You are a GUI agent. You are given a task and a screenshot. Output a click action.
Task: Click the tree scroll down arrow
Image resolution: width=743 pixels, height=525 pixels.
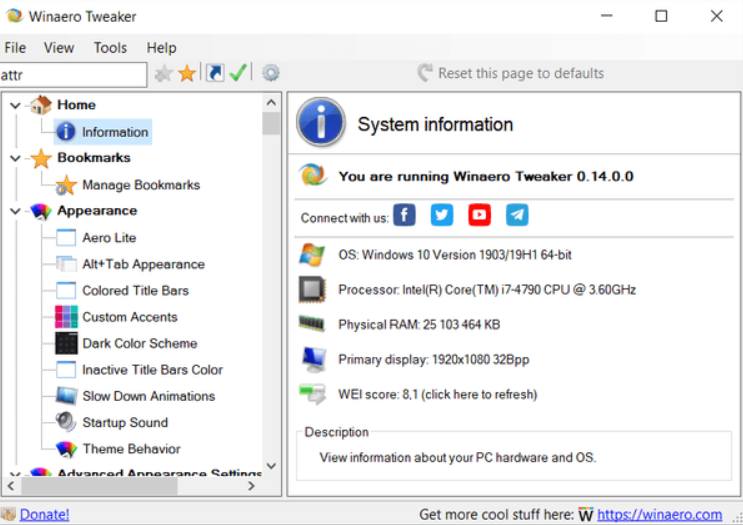coord(272,466)
